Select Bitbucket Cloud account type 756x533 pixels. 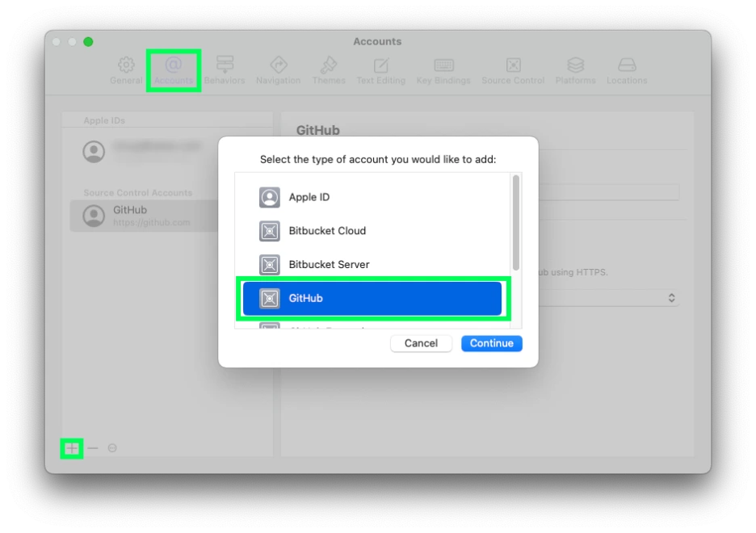click(x=372, y=231)
